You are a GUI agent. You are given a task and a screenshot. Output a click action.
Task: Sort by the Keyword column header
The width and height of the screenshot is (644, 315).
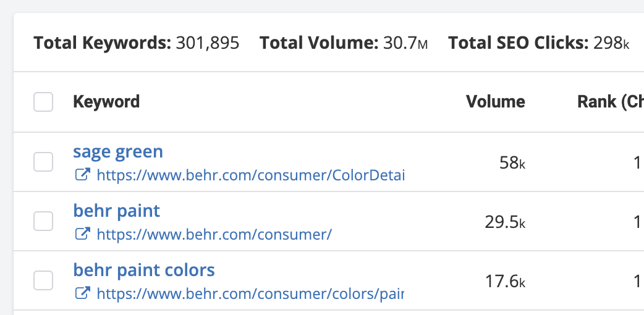[106, 101]
